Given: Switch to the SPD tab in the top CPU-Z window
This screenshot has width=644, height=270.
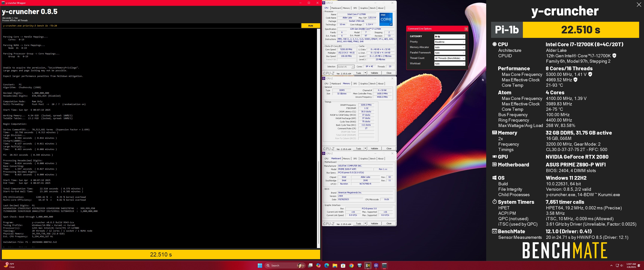Looking at the screenshot, I should coord(355,8).
